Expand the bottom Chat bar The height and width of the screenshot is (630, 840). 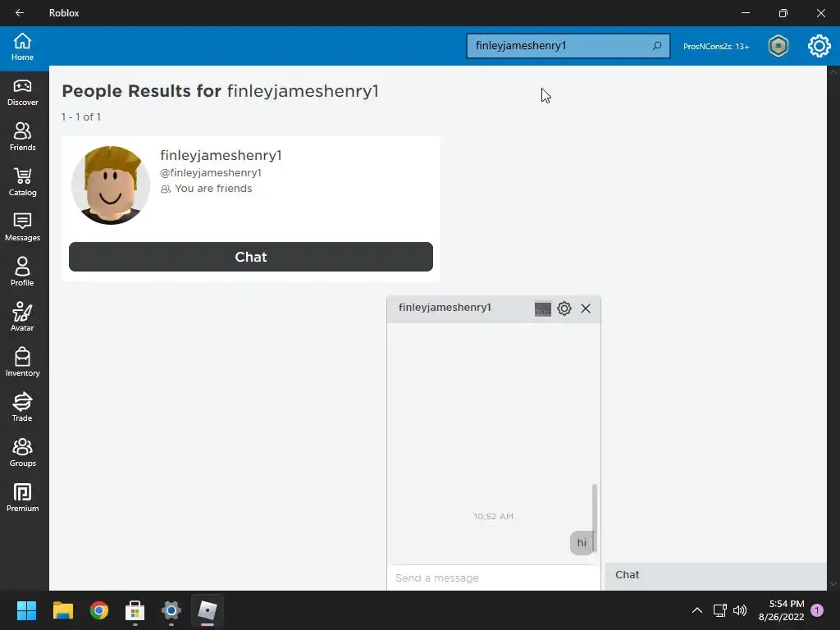pos(715,575)
